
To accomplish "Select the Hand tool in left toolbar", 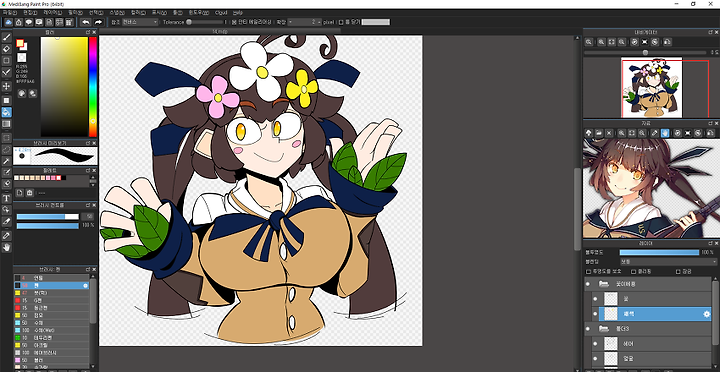I will tap(6, 248).
